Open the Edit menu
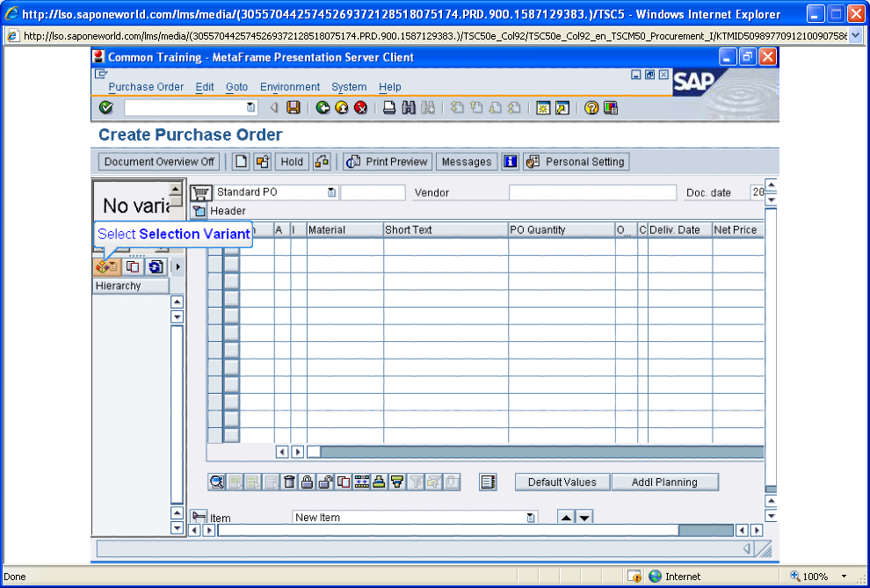870x588 pixels. pyautogui.click(x=205, y=87)
